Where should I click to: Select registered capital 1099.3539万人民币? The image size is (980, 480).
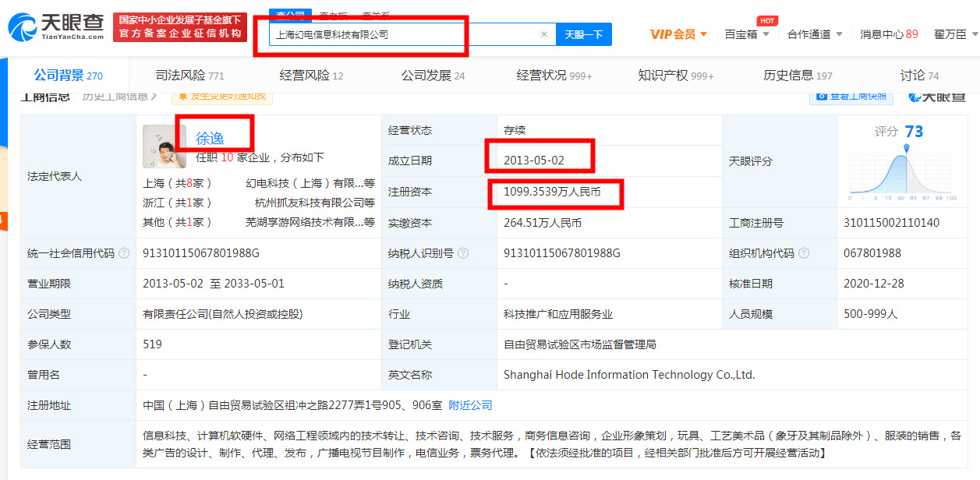pyautogui.click(x=552, y=191)
